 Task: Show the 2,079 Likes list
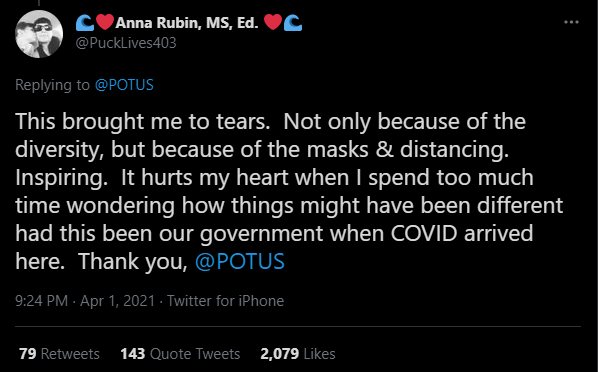click(x=297, y=354)
